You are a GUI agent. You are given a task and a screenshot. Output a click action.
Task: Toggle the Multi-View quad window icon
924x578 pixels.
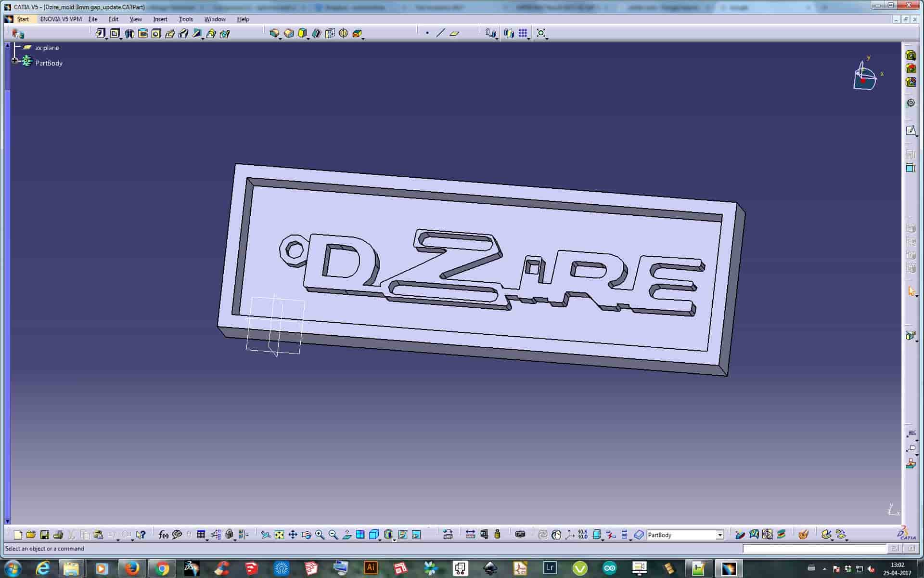pyautogui.click(x=360, y=535)
